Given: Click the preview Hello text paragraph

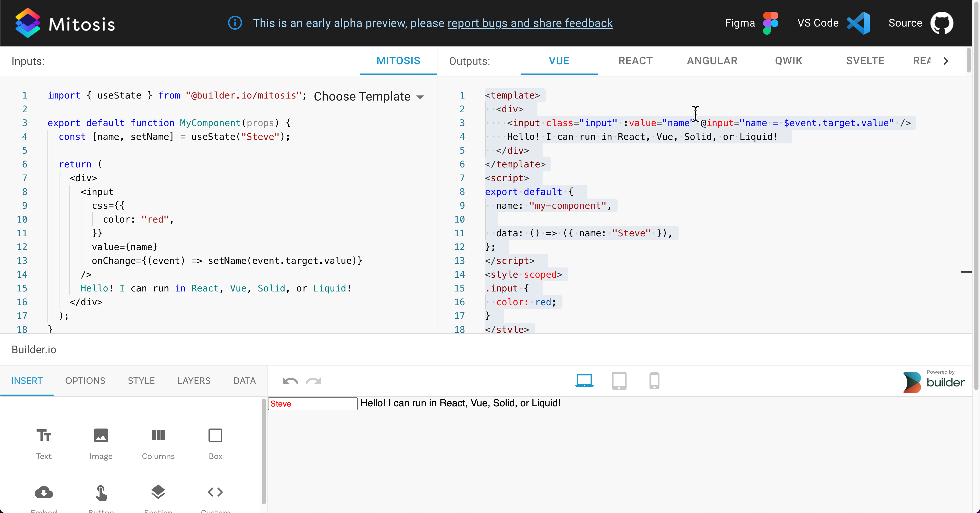Looking at the screenshot, I should point(460,403).
